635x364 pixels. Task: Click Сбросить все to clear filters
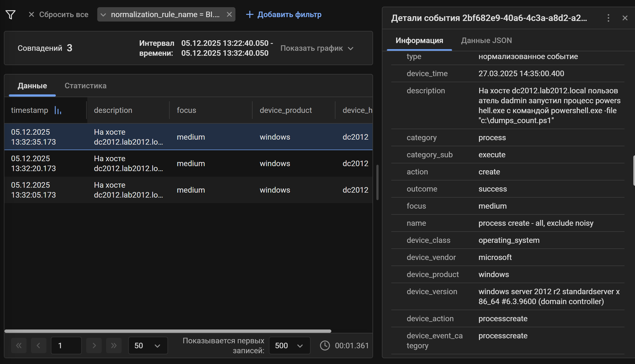64,14
